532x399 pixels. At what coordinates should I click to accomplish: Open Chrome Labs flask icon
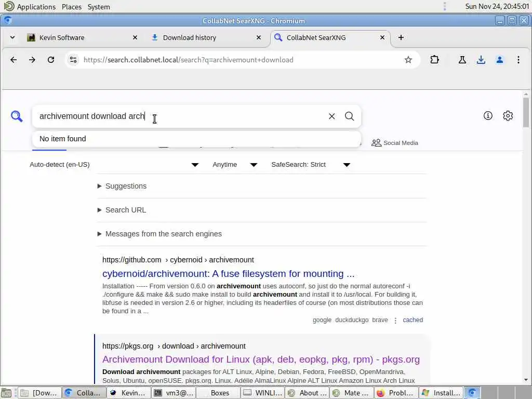coord(462,60)
